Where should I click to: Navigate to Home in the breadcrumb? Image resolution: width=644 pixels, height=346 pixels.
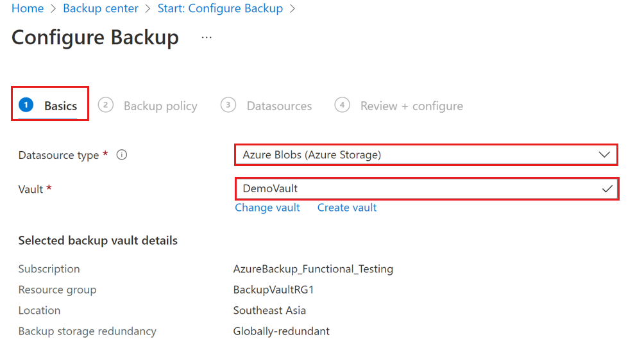pyautogui.click(x=28, y=8)
